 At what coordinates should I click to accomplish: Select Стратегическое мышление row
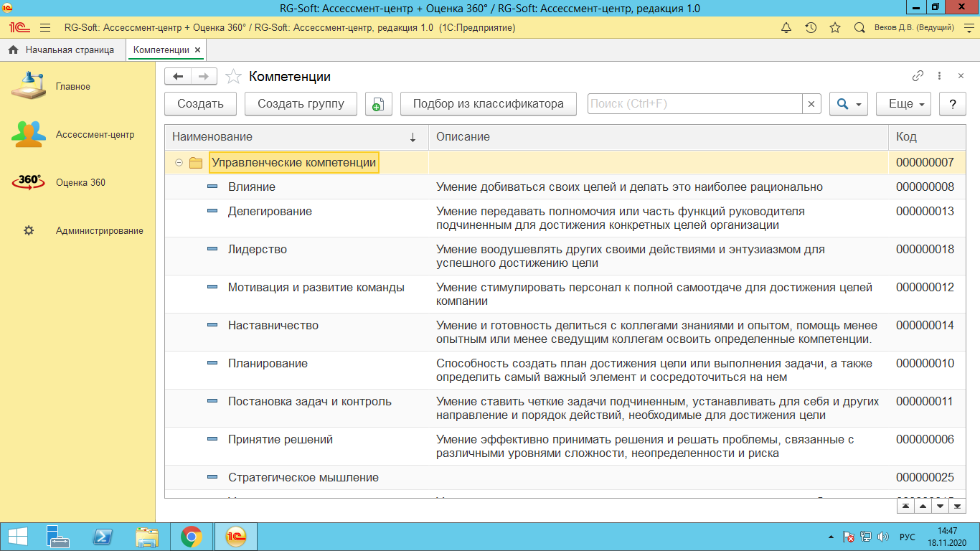point(565,478)
